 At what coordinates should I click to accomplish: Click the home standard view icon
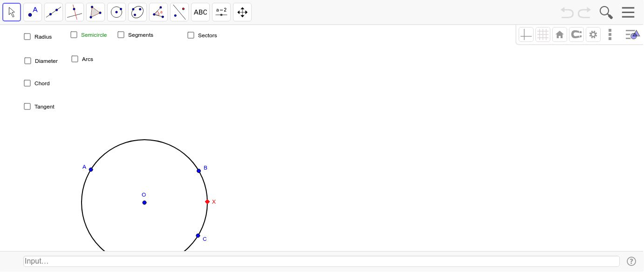tap(560, 34)
